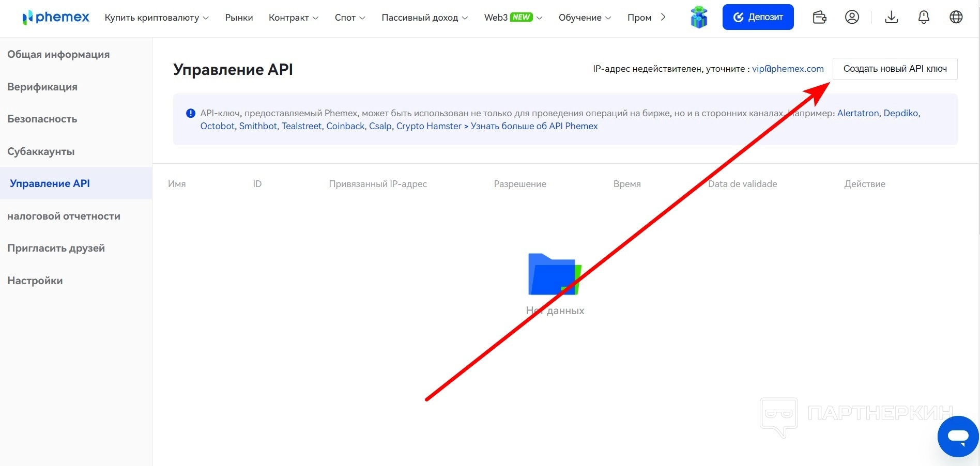Image resolution: width=980 pixels, height=466 pixels.
Task: Click the ID column header
Action: tap(257, 184)
